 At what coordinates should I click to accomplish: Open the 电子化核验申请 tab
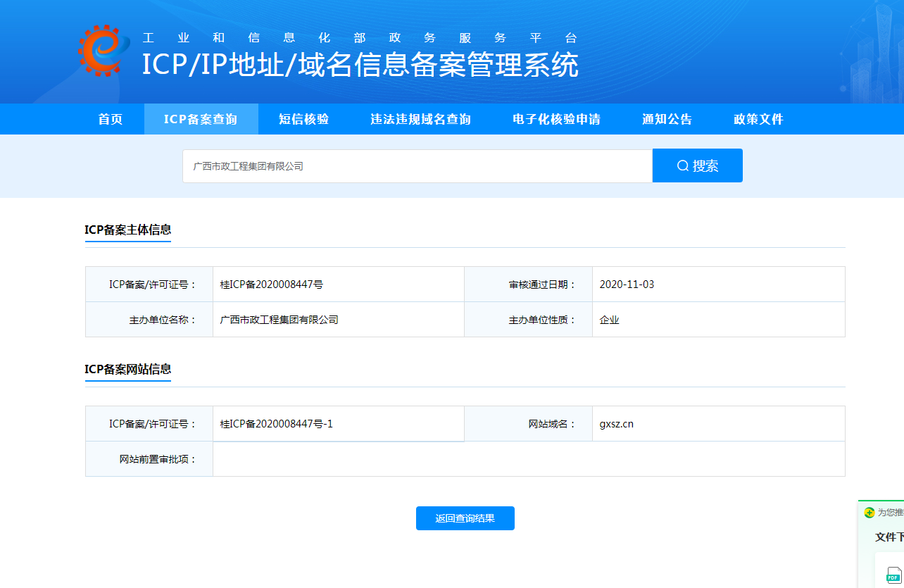coord(556,119)
